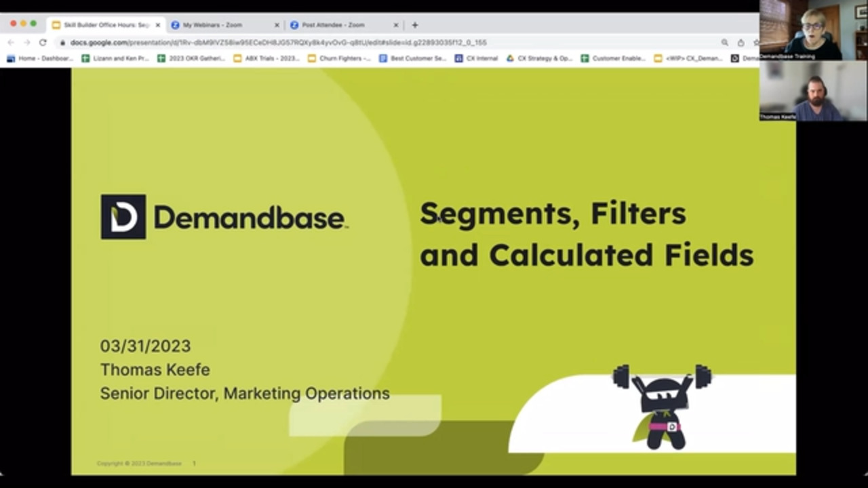868x488 pixels.
Task: Click the lock icon in address bar
Action: 62,43
